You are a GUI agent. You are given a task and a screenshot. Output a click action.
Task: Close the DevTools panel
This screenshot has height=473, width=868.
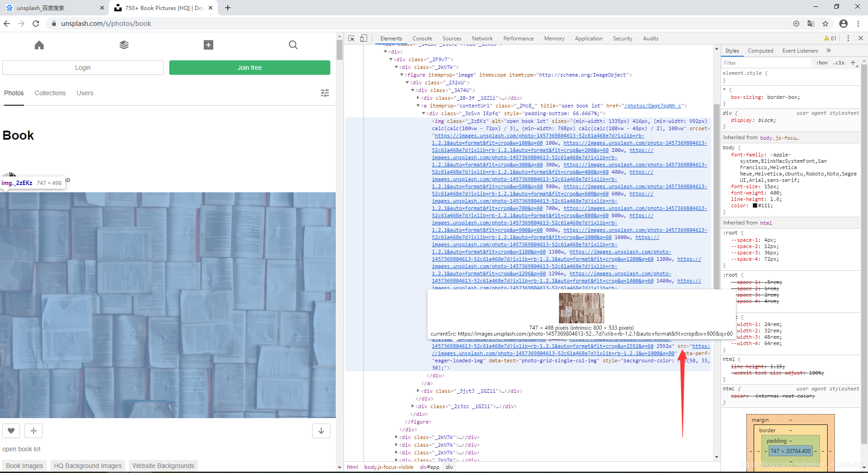[861, 39]
